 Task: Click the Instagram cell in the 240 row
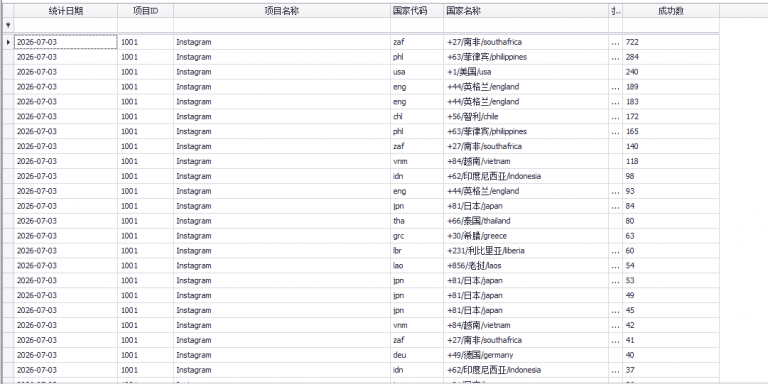pos(282,72)
